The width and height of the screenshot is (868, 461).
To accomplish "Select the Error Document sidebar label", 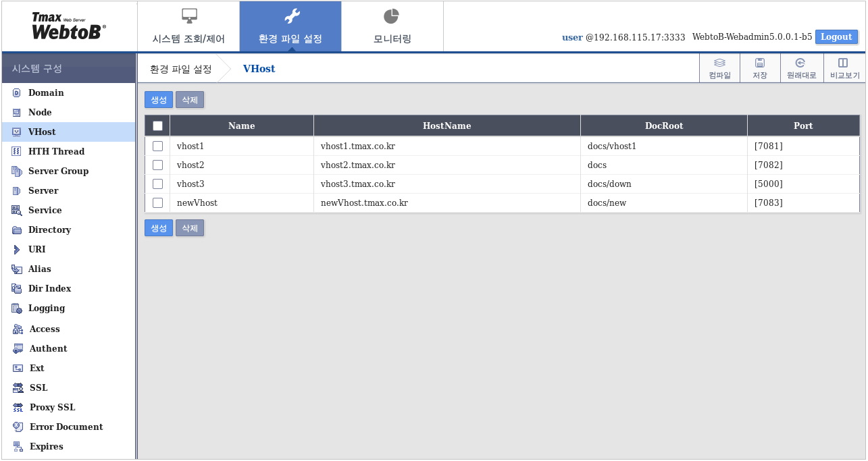I will pos(66,427).
